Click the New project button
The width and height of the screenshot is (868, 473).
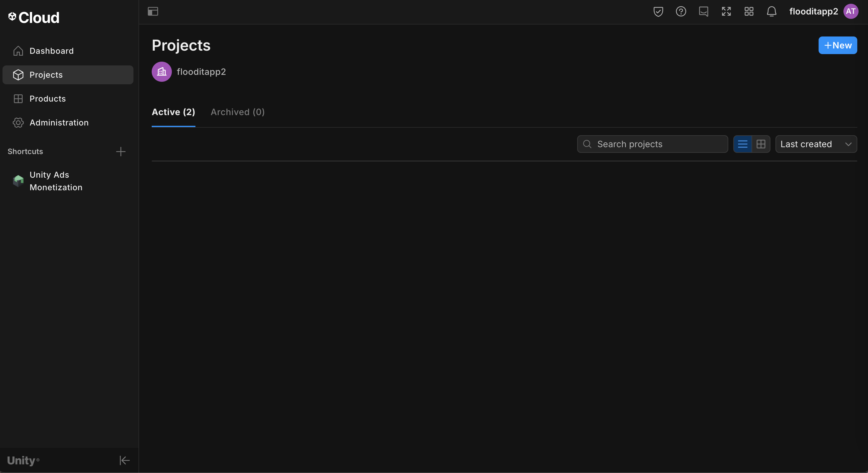pyautogui.click(x=838, y=46)
